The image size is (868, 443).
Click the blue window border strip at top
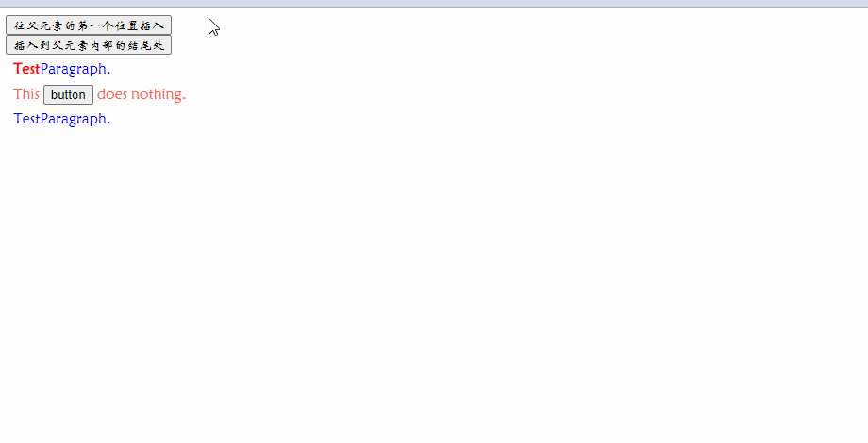pos(434,4)
